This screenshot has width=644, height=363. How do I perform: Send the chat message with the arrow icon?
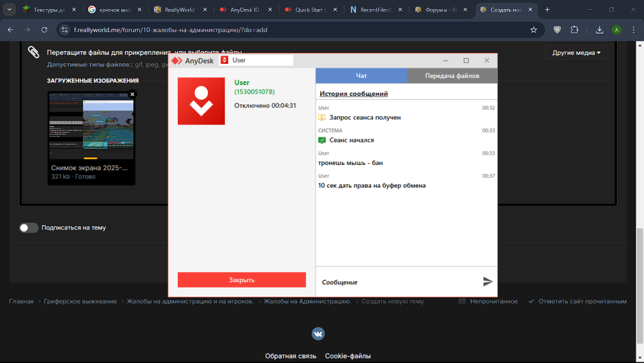pos(488,282)
